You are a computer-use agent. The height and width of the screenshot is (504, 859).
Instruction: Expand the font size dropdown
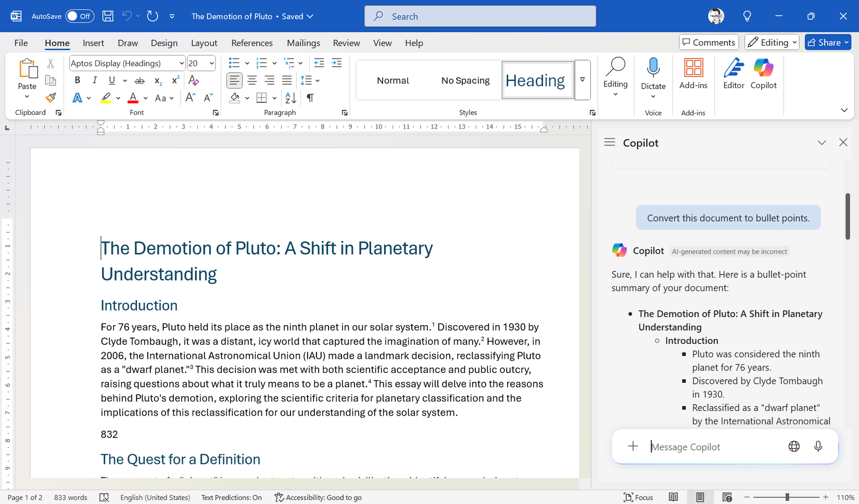pyautogui.click(x=211, y=63)
